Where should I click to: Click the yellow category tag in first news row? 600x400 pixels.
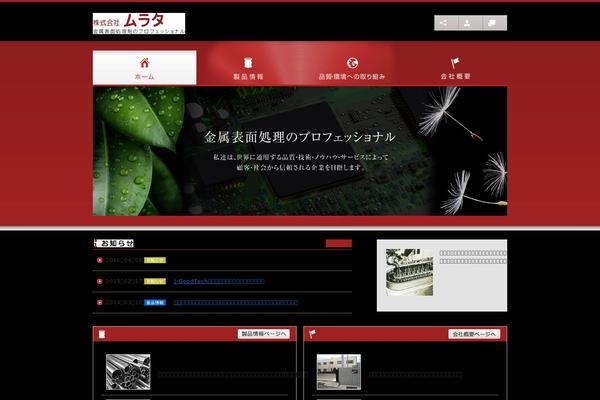pyautogui.click(x=155, y=260)
